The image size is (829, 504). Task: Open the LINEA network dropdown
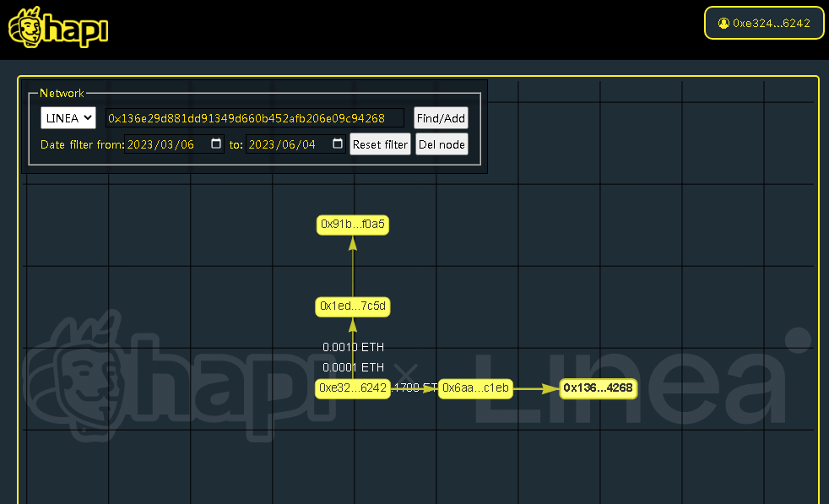[x=68, y=118]
